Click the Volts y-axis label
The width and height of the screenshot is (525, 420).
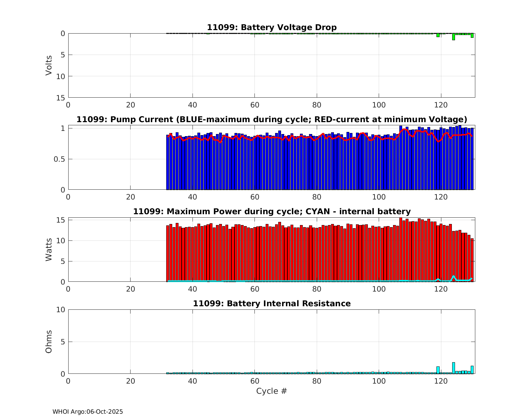point(49,65)
